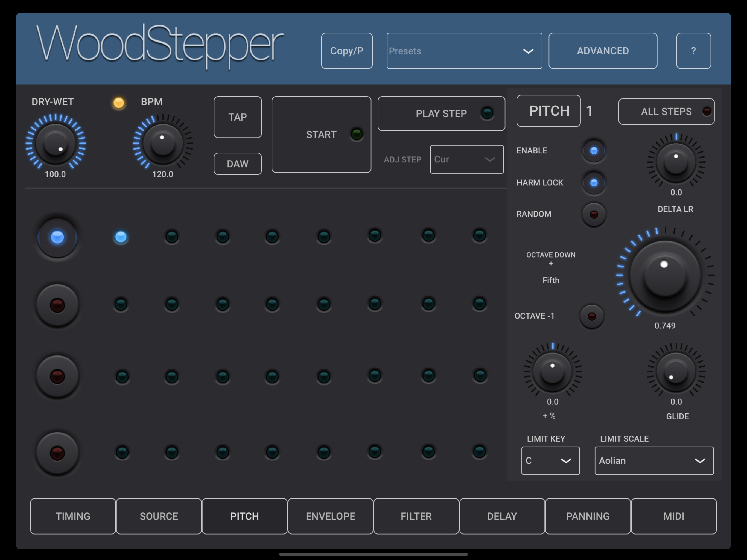Open the FILTER tab
The image size is (747, 560).
point(416,516)
